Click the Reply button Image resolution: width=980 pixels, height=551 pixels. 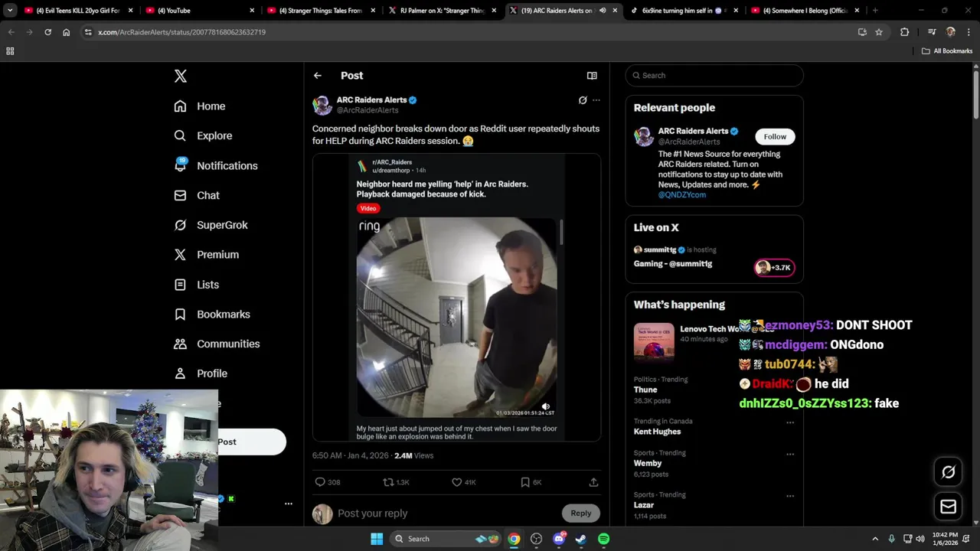tap(580, 514)
